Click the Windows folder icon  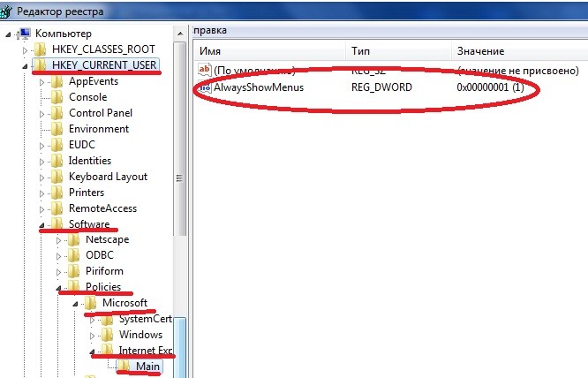107,335
